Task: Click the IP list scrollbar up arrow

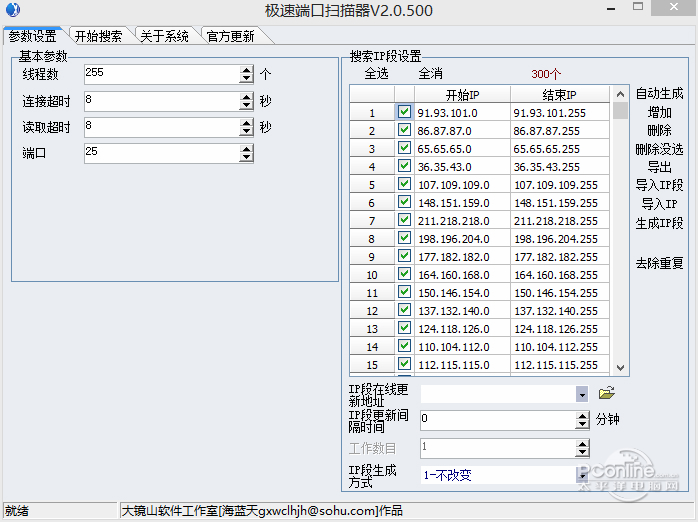Action: coord(620,94)
